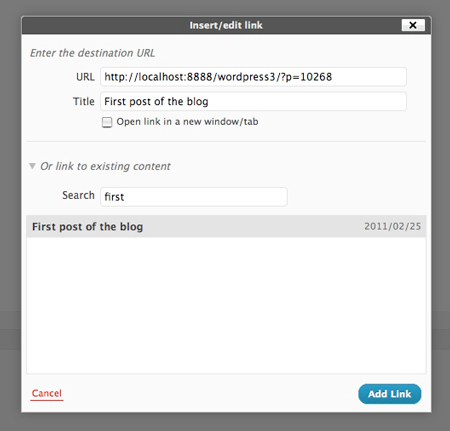The image size is (450, 431).
Task: Click the empty area of the results list
Action: (226, 305)
